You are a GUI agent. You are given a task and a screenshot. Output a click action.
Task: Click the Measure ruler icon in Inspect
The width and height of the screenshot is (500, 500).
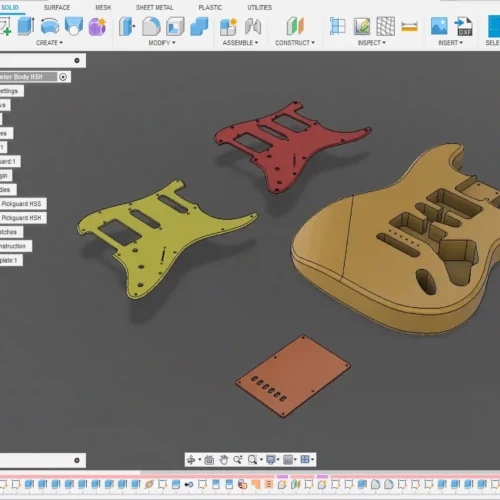[x=410, y=27]
